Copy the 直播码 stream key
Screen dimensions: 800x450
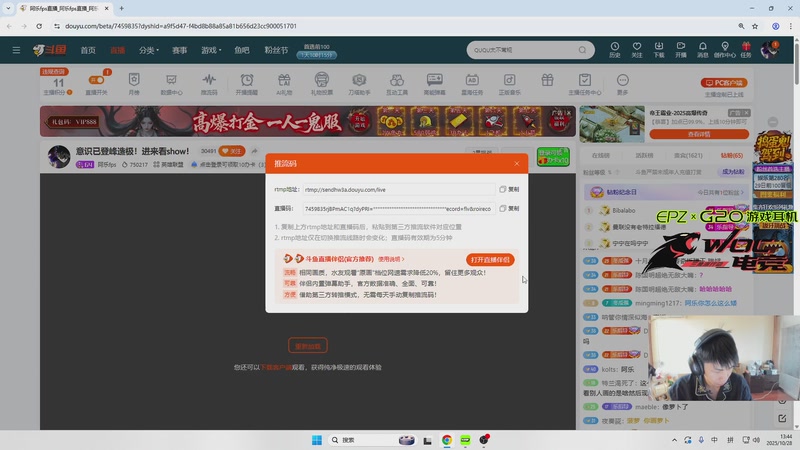click(x=509, y=209)
